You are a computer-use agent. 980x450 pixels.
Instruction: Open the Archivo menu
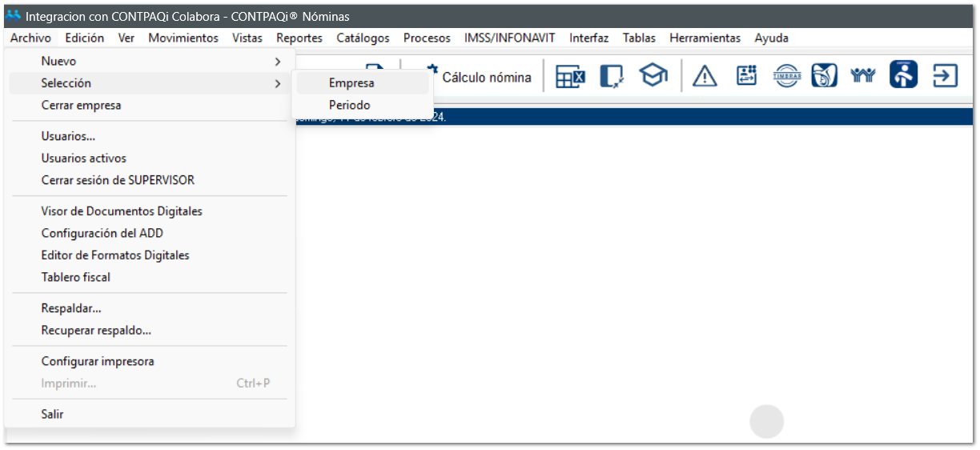coord(30,38)
